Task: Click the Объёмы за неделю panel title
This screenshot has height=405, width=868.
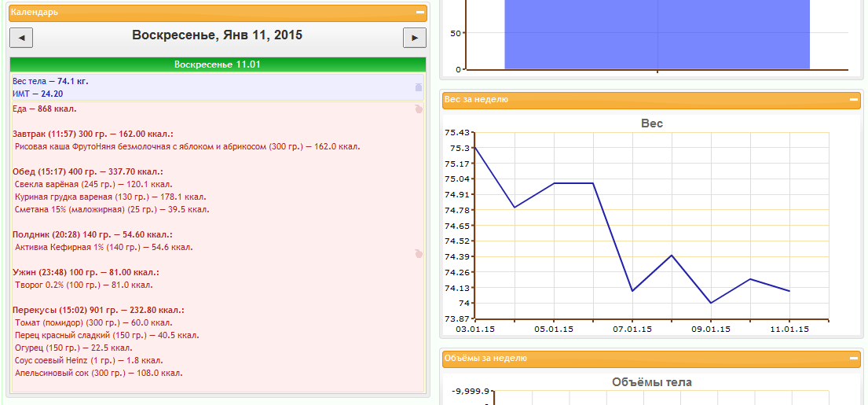Action: click(x=485, y=358)
